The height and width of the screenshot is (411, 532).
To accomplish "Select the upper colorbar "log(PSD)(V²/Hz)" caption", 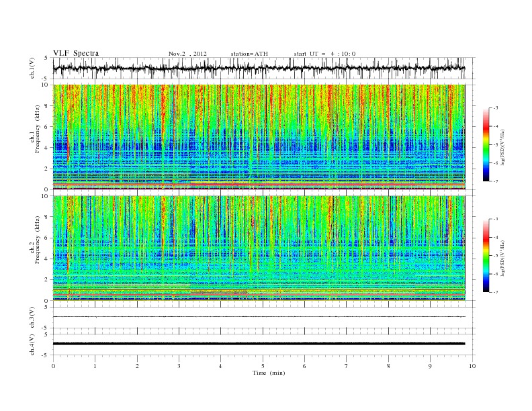I will (503, 147).
